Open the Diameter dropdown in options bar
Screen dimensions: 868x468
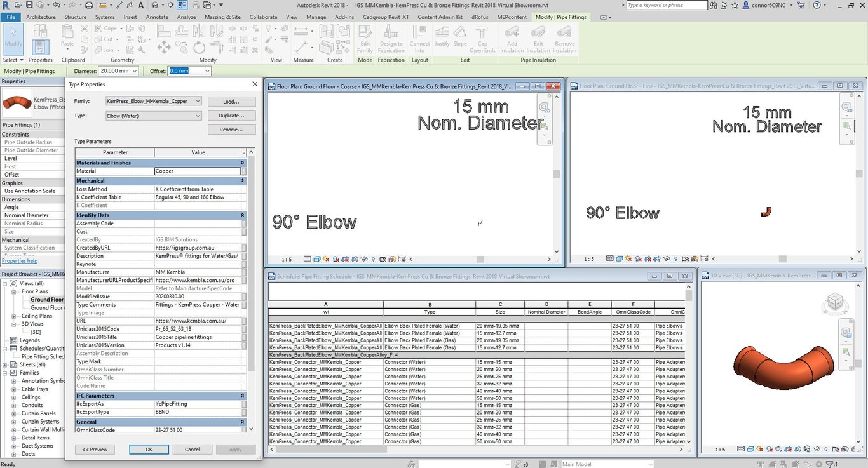pos(134,71)
